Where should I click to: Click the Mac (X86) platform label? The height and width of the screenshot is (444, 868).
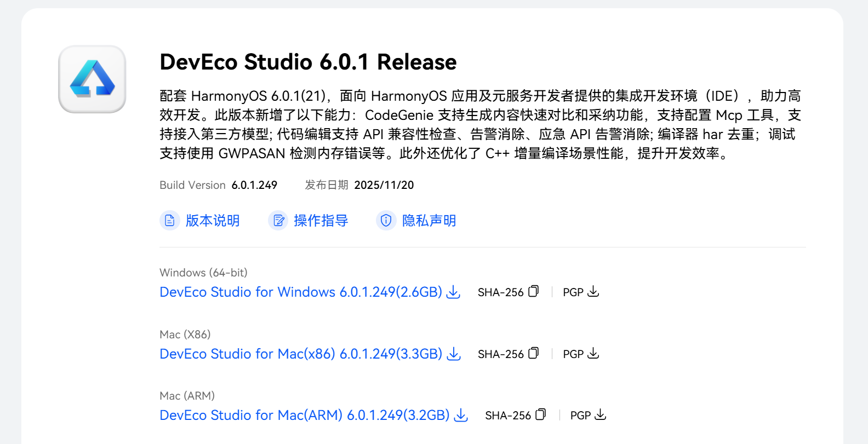pos(185,335)
